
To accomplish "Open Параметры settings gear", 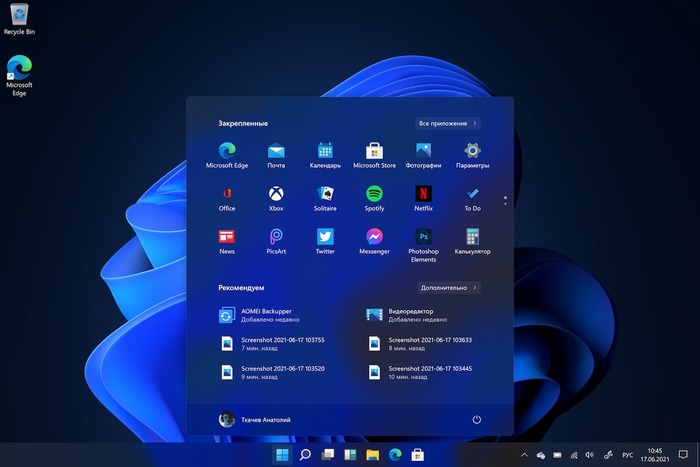I will [x=472, y=155].
